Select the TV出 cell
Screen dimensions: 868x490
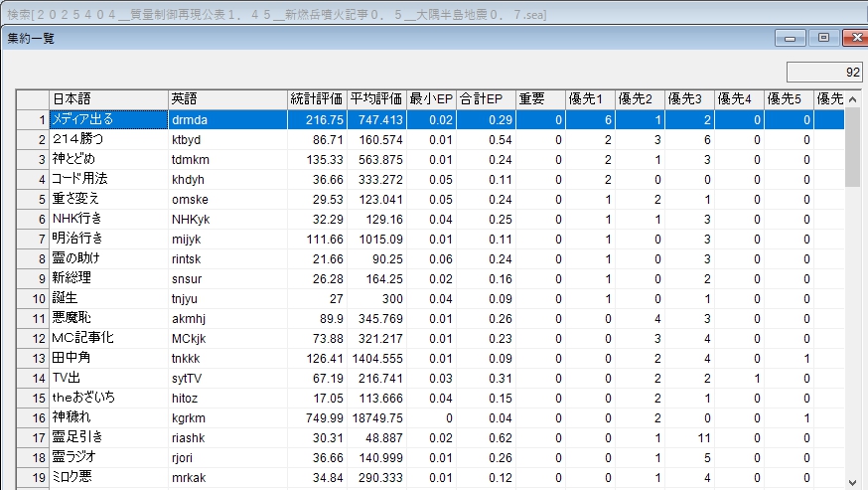point(108,379)
